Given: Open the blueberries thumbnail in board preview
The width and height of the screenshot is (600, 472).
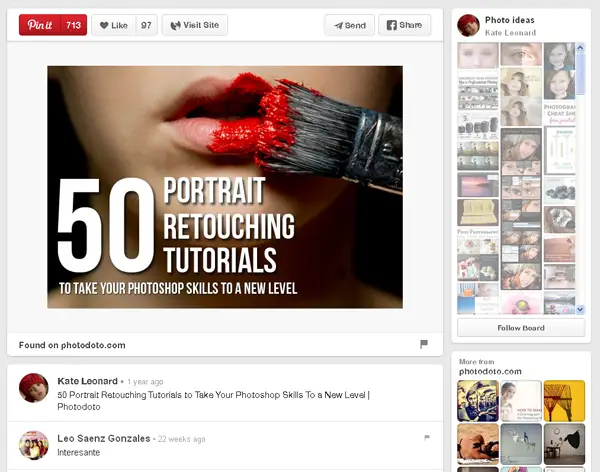Looking at the screenshot, I should 559,190.
